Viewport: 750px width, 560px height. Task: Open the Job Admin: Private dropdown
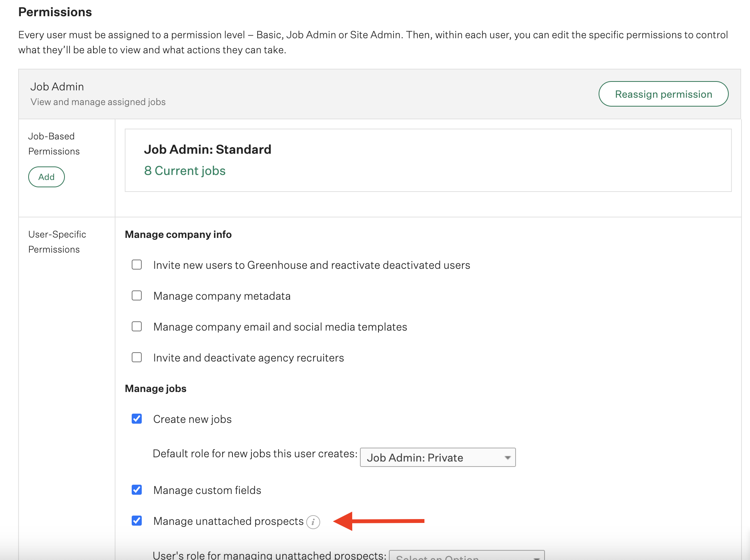[438, 457]
